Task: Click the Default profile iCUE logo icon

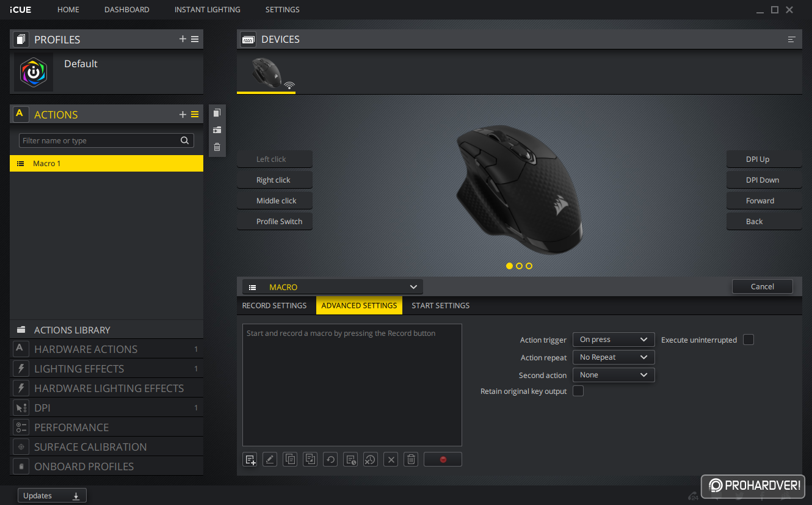Action: [34, 72]
